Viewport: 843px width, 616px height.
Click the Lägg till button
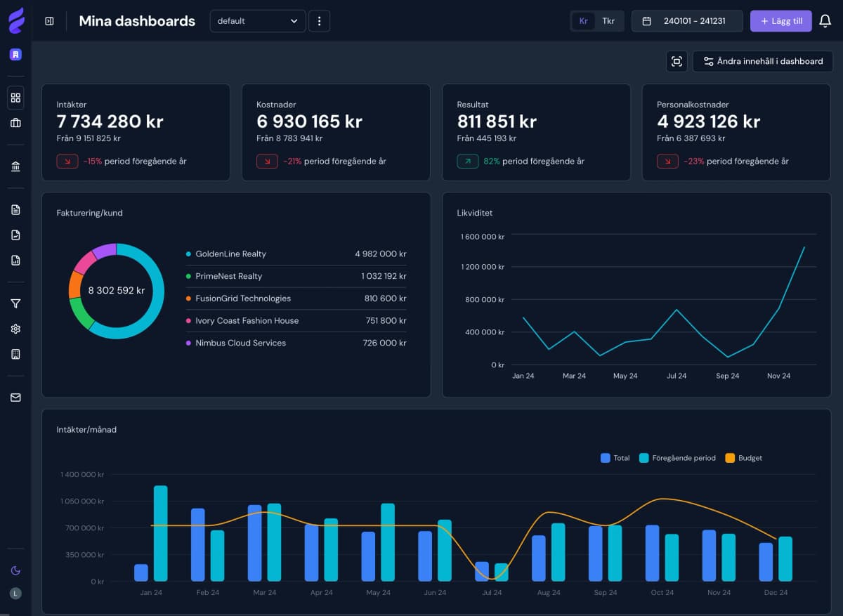pos(780,21)
